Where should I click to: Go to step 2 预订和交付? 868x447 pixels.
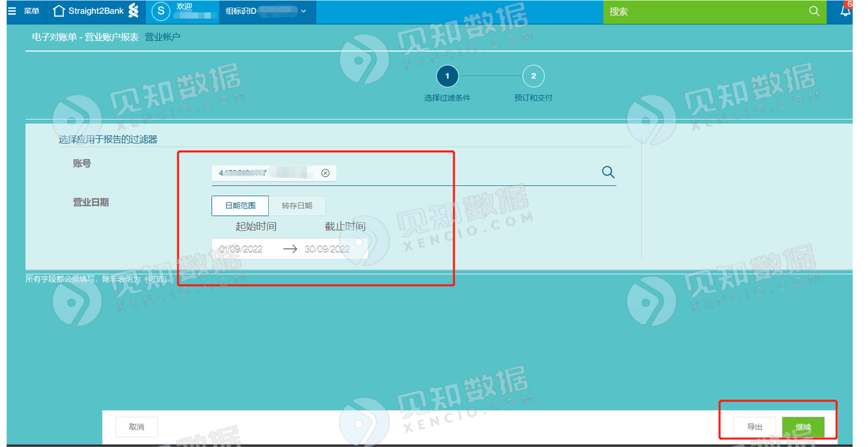tap(533, 76)
